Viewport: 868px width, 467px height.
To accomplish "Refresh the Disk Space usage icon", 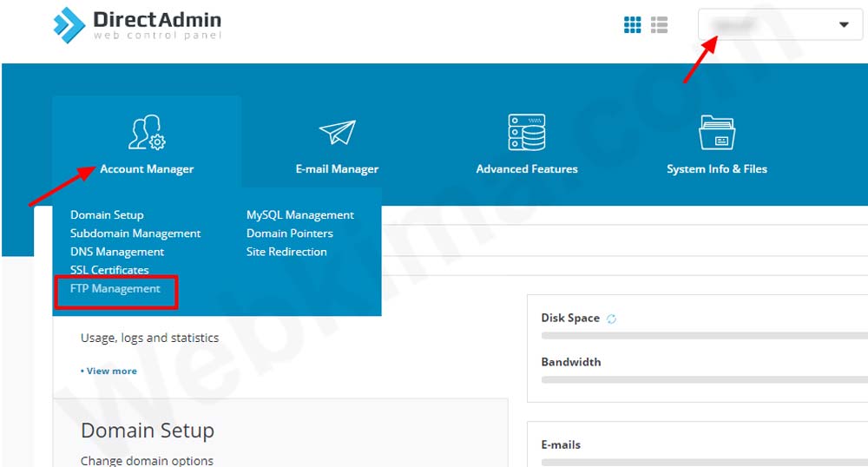I will pyautogui.click(x=611, y=319).
